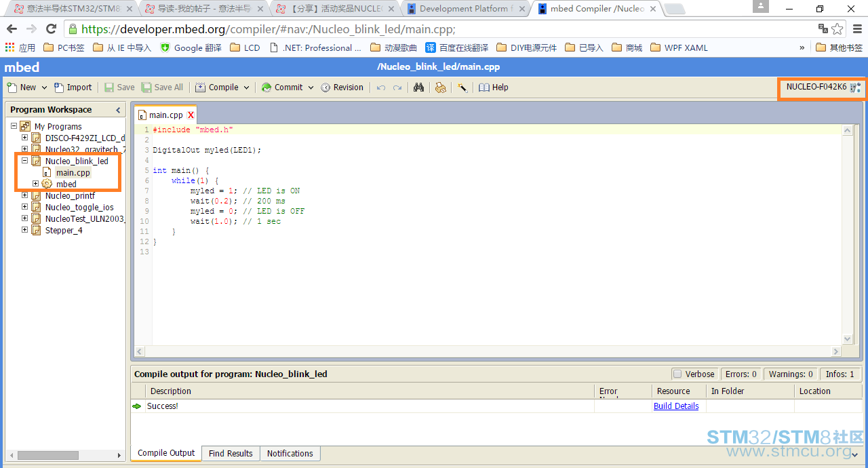The image size is (868, 468).
Task: Switch to the Compile Output tab
Action: click(166, 453)
